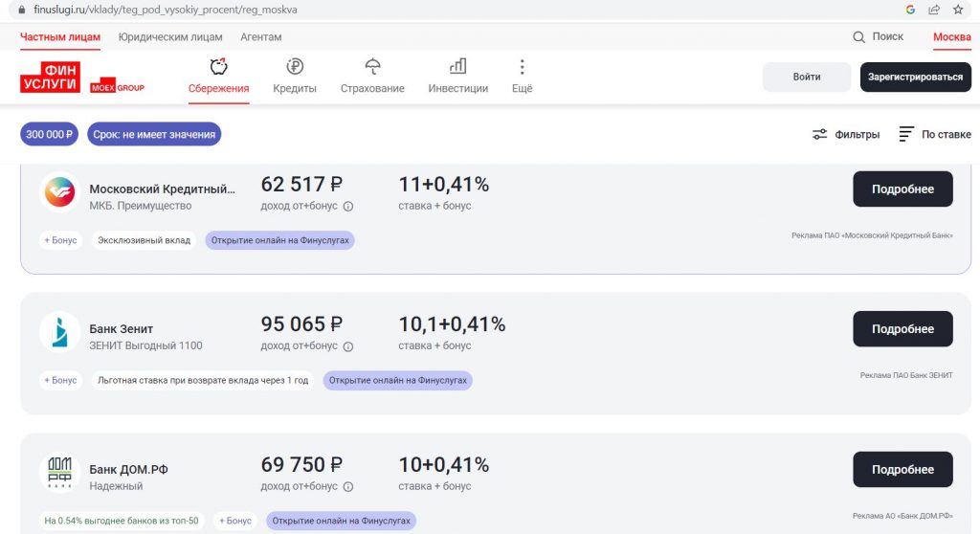Open the Фильтры sliders icon
The width and height of the screenshot is (980, 534).
(x=820, y=135)
